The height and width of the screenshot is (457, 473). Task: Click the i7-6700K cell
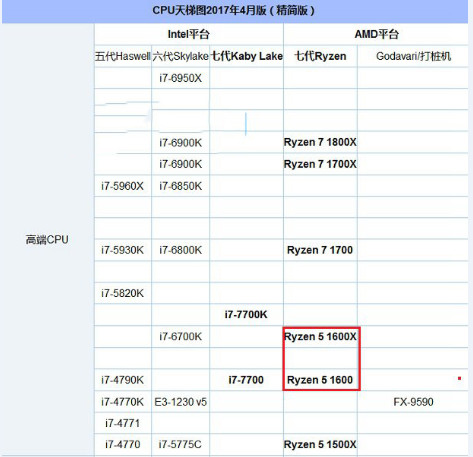[180, 336]
